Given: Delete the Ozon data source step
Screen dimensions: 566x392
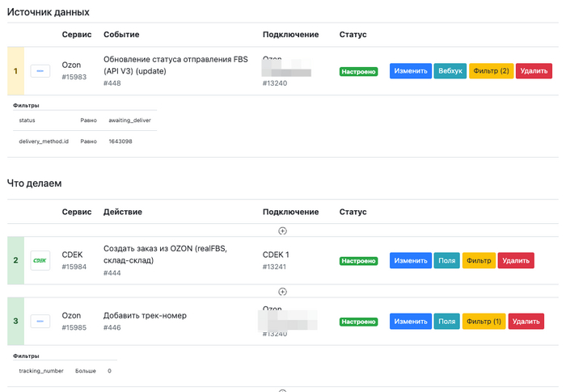Looking at the screenshot, I should pyautogui.click(x=534, y=71).
